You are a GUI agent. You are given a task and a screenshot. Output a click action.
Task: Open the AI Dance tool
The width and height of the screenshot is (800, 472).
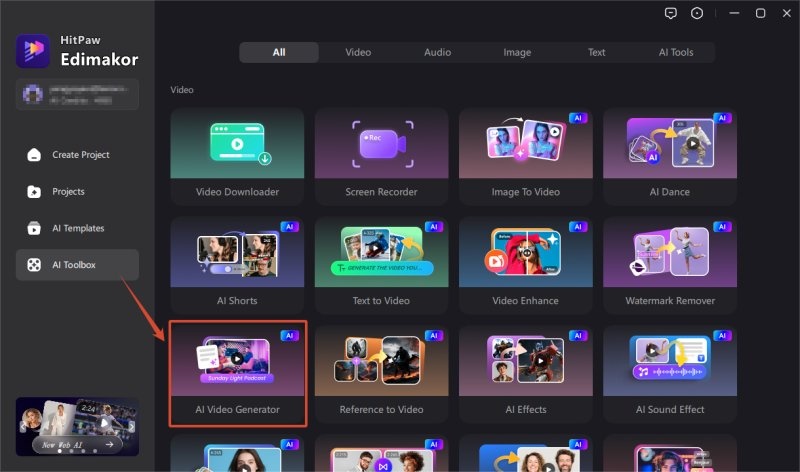pyautogui.click(x=670, y=156)
